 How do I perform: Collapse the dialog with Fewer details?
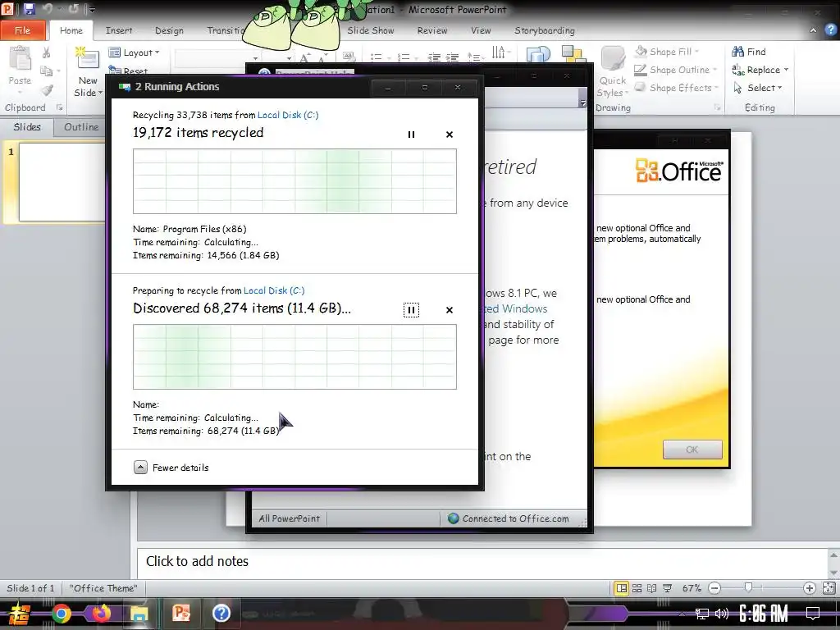coord(171,468)
